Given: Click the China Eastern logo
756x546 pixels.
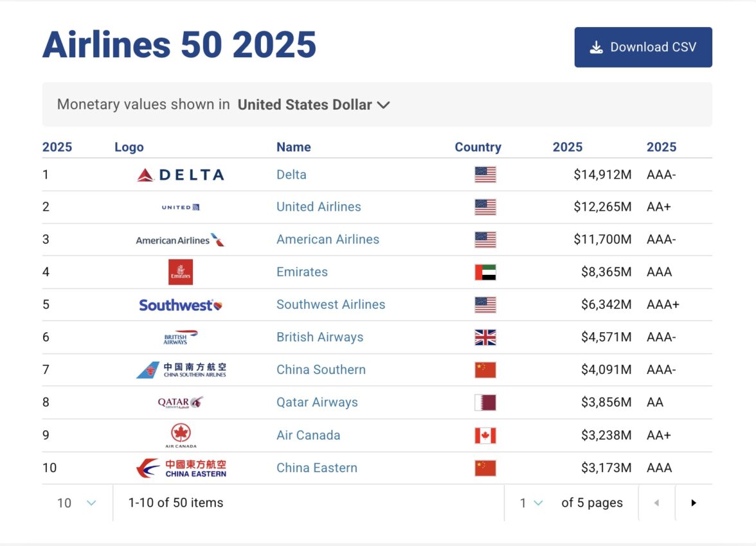Looking at the screenshot, I should click(x=181, y=468).
